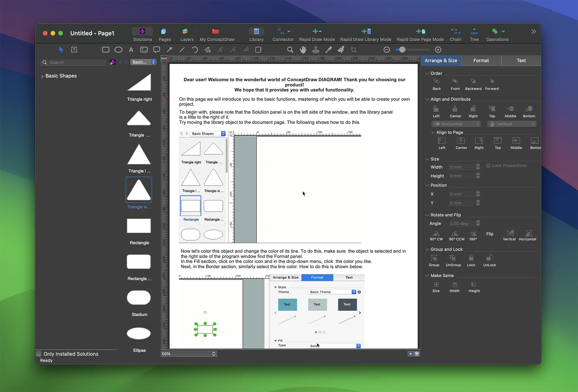Select the Zoom magnifier tool
578x392 pixels.
tap(290, 50)
